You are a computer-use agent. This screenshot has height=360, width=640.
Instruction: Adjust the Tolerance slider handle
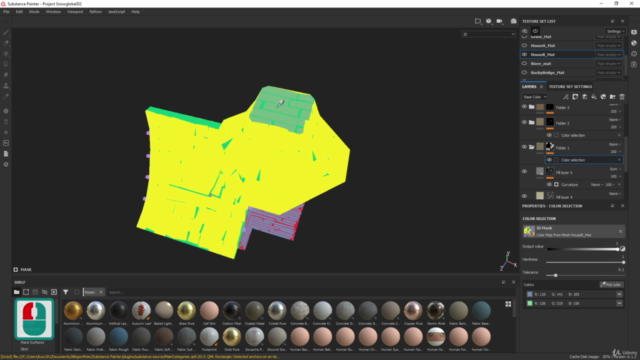click(556, 276)
